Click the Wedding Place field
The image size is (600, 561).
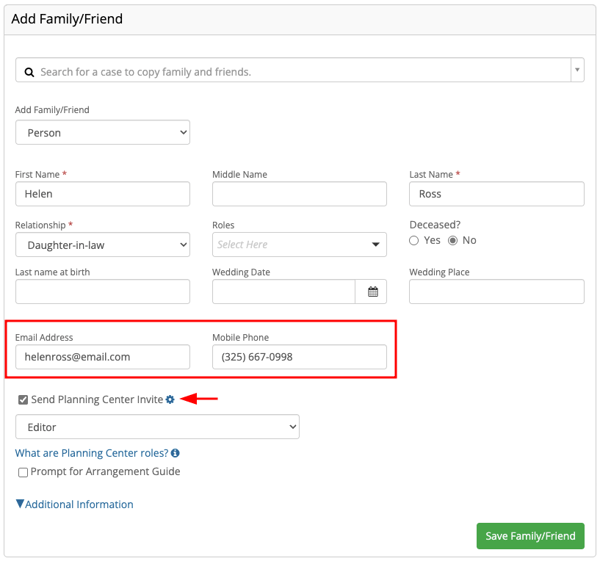(496, 292)
